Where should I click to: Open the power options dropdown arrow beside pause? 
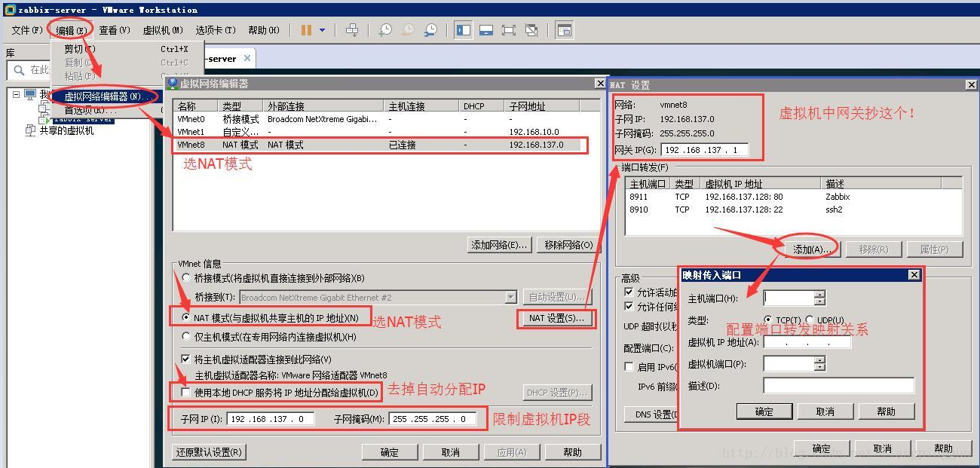(323, 30)
